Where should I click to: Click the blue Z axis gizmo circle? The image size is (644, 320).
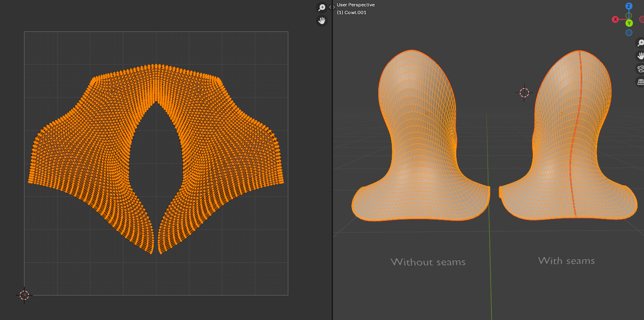coord(629,6)
